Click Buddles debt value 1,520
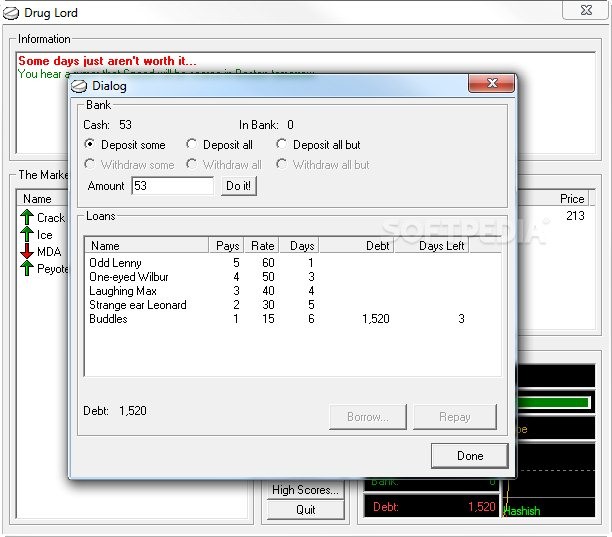Screen dimensions: 612x537 (x=376, y=319)
